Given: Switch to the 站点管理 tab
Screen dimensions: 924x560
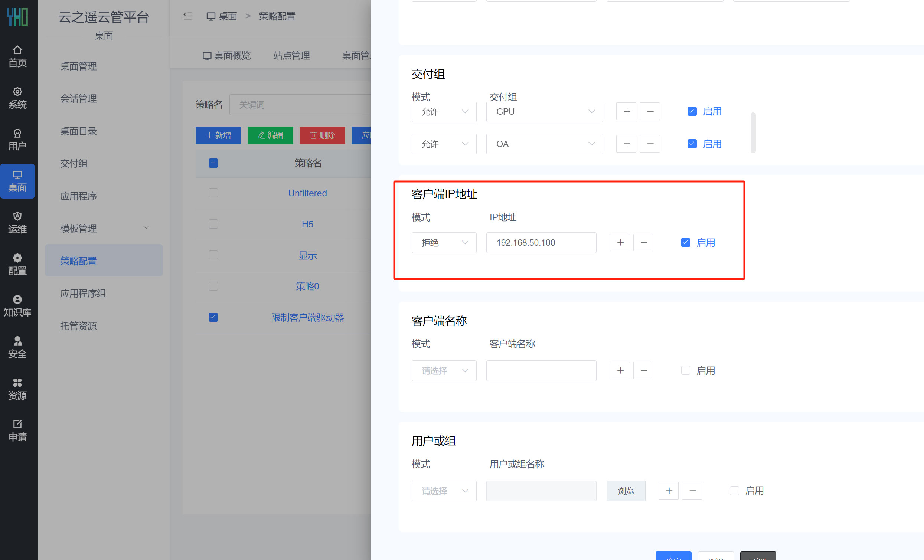Looking at the screenshot, I should (x=291, y=56).
